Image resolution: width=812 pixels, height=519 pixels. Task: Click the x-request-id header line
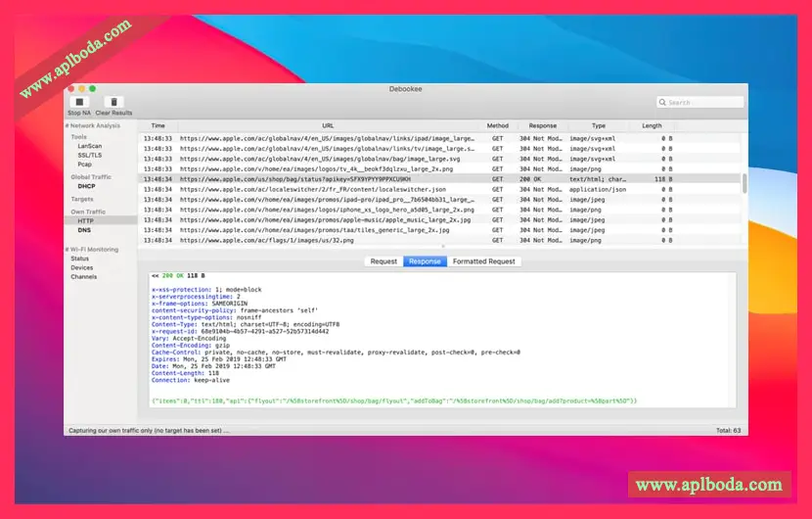[x=240, y=331]
